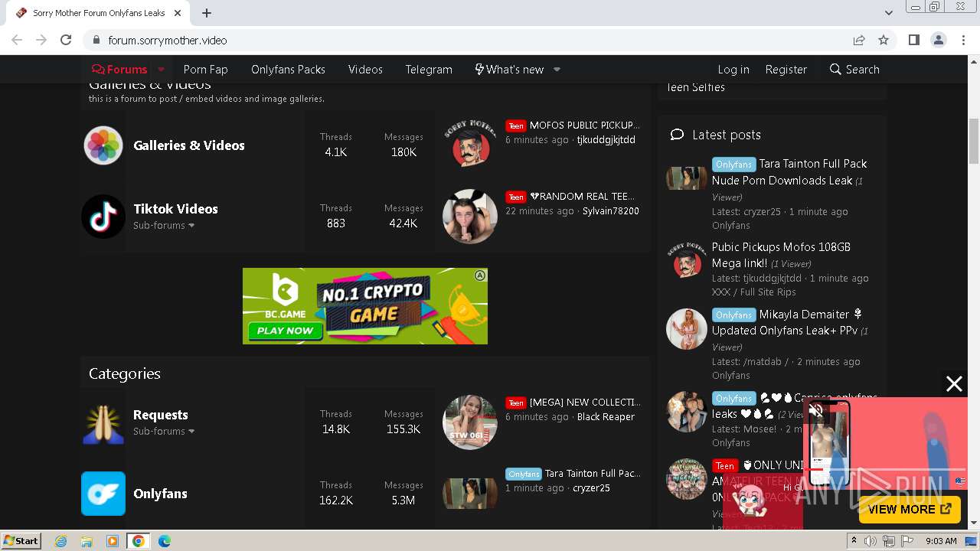Open the system tray volume icon
Viewport: 980px width, 551px height.
click(871, 541)
